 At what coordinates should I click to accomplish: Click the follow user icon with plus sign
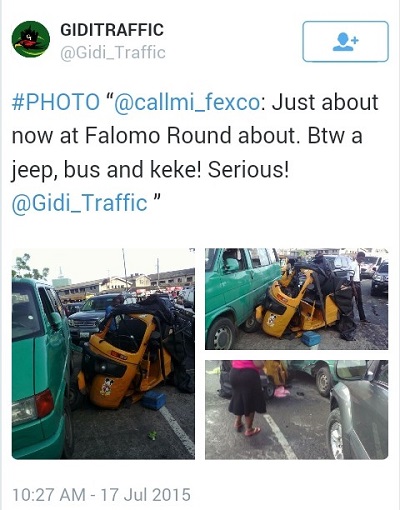coord(345,42)
